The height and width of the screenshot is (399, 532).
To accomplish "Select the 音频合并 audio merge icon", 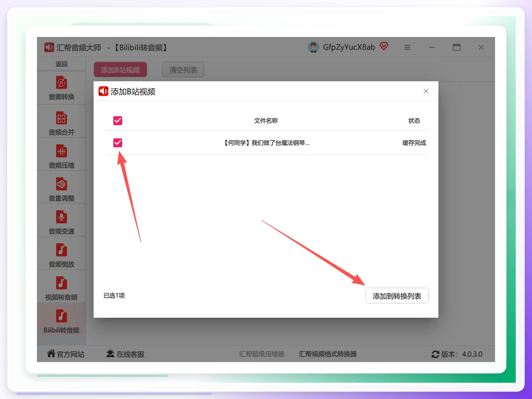I will pyautogui.click(x=62, y=118).
